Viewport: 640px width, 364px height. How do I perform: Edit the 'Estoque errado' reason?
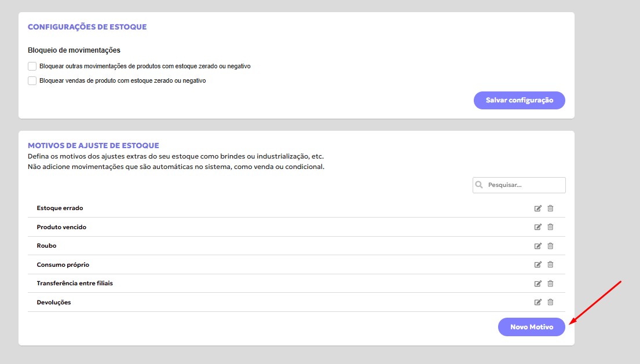(x=537, y=208)
